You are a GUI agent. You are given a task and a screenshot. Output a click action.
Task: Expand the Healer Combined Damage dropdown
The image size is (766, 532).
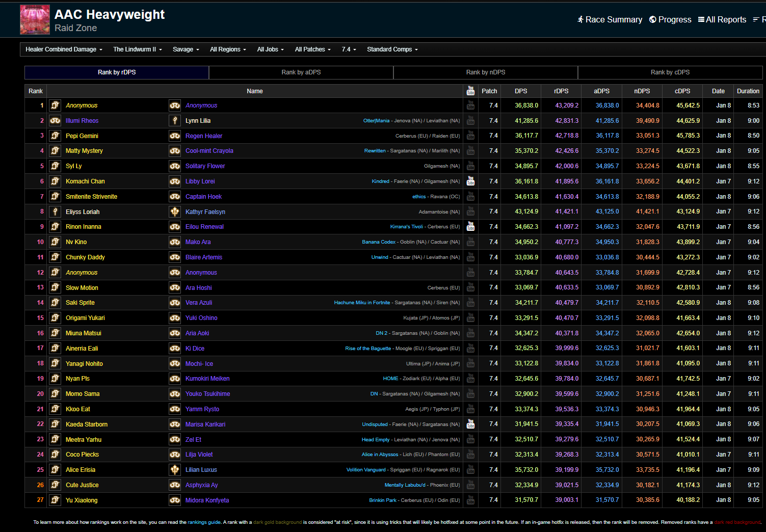tap(64, 49)
